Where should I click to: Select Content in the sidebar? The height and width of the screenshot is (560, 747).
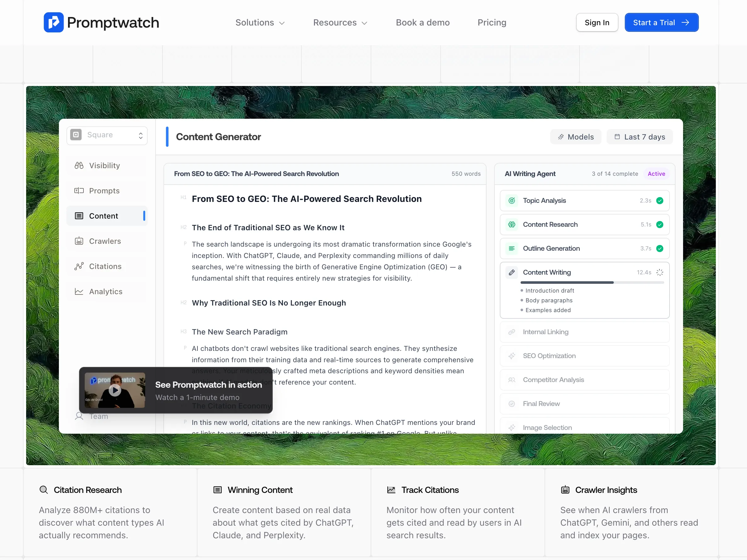(103, 216)
